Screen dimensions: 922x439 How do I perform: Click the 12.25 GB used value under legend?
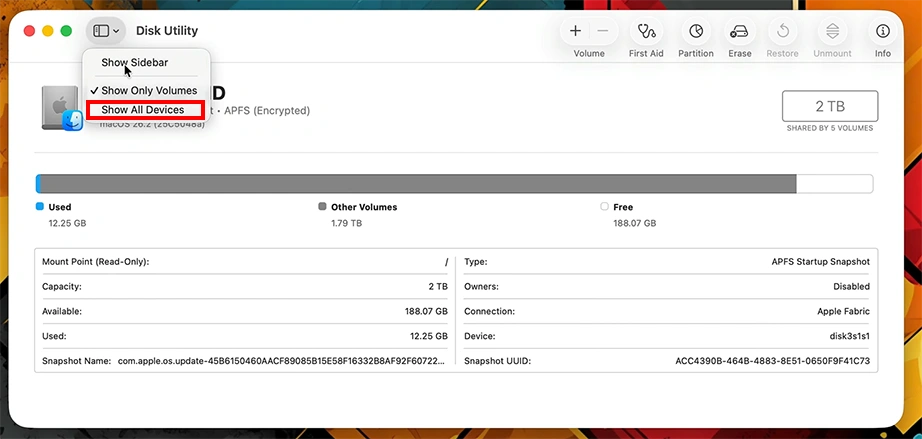click(x=68, y=223)
